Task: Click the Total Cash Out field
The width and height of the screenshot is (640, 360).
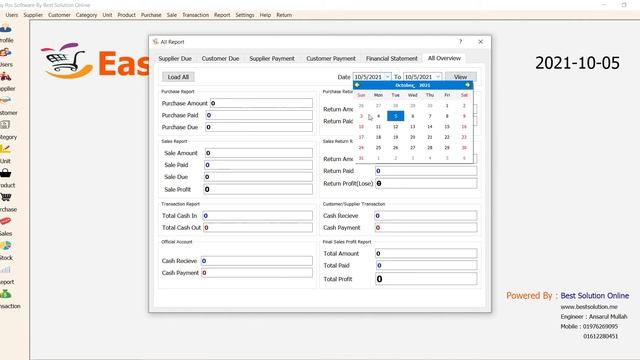Action: [258, 227]
